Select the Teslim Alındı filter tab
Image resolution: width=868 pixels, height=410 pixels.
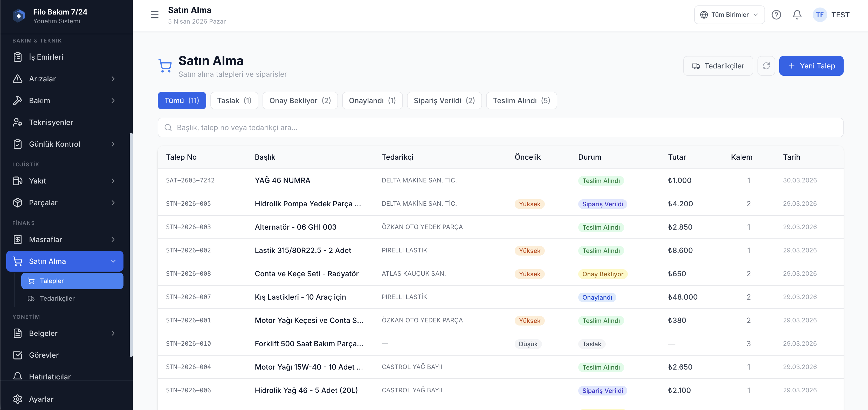tap(521, 101)
